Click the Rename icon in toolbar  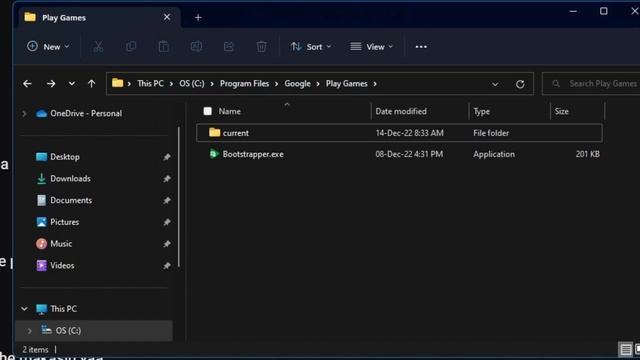(196, 47)
